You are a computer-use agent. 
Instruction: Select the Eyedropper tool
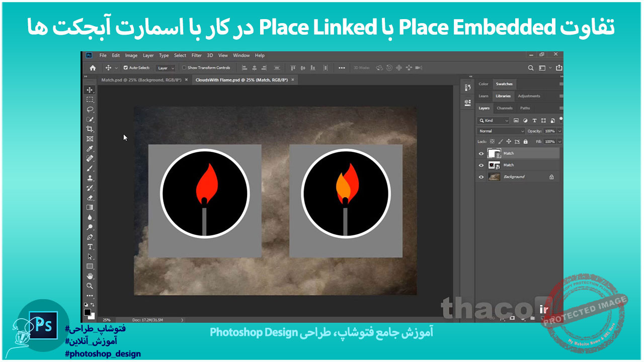pos(91,149)
